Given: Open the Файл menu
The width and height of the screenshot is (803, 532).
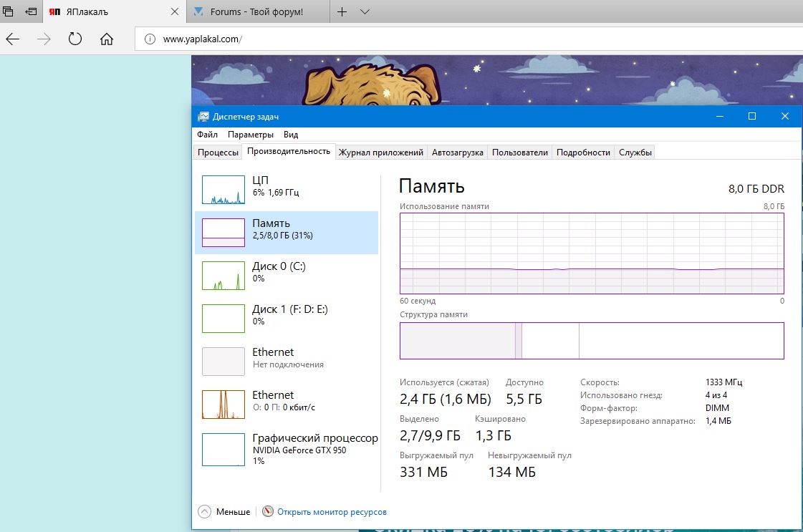Looking at the screenshot, I should [207, 135].
